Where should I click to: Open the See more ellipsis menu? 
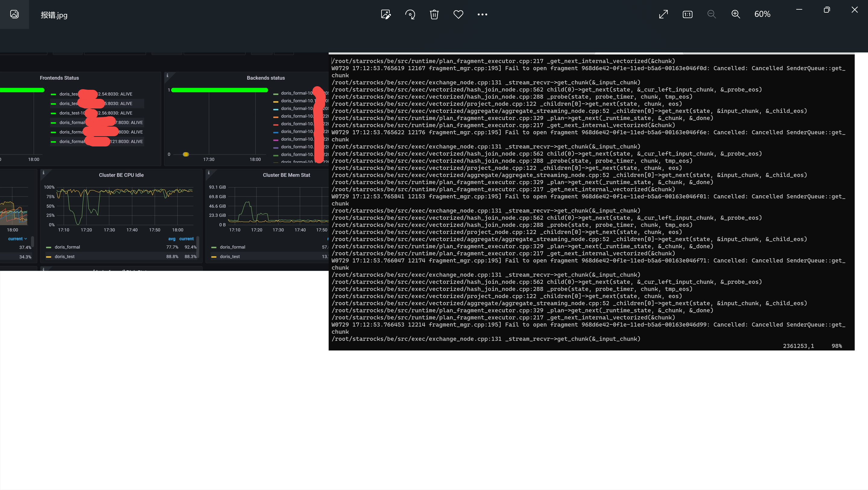(x=482, y=14)
